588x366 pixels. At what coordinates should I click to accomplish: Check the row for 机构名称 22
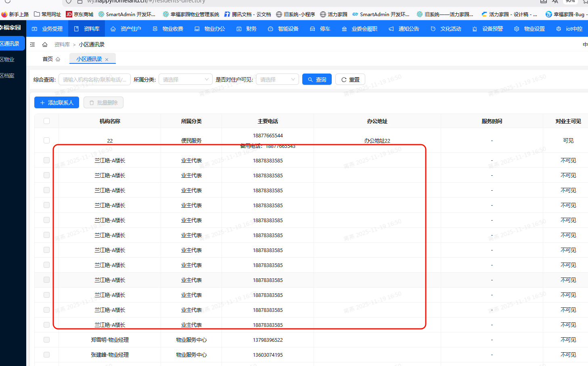(x=46, y=140)
